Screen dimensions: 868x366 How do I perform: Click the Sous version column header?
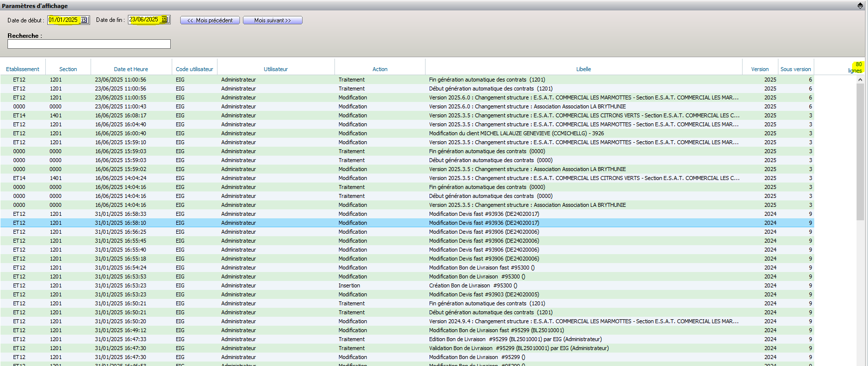795,69
